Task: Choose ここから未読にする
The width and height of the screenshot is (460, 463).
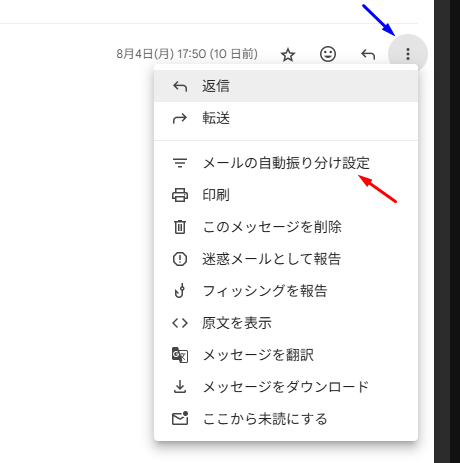Action: point(286,419)
